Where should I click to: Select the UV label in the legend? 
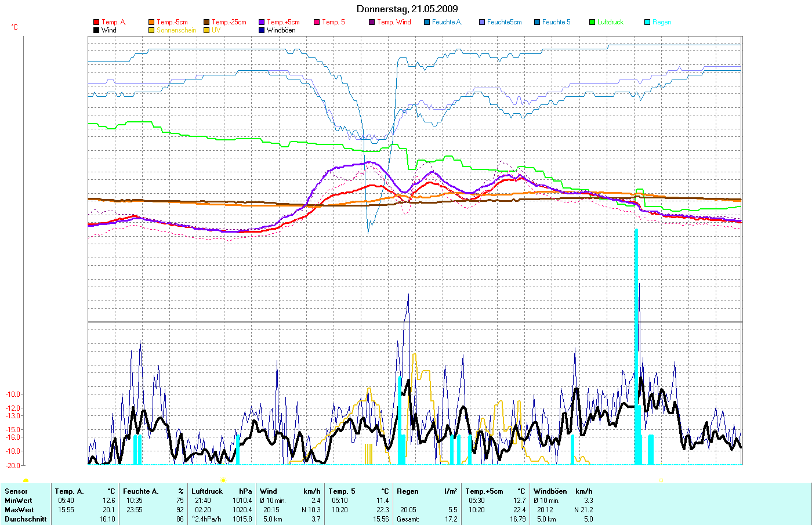click(x=216, y=30)
